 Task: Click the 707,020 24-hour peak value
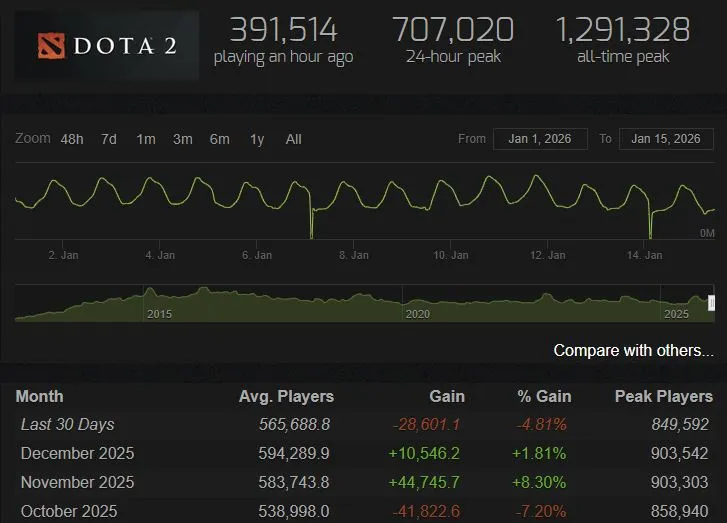[x=453, y=30]
